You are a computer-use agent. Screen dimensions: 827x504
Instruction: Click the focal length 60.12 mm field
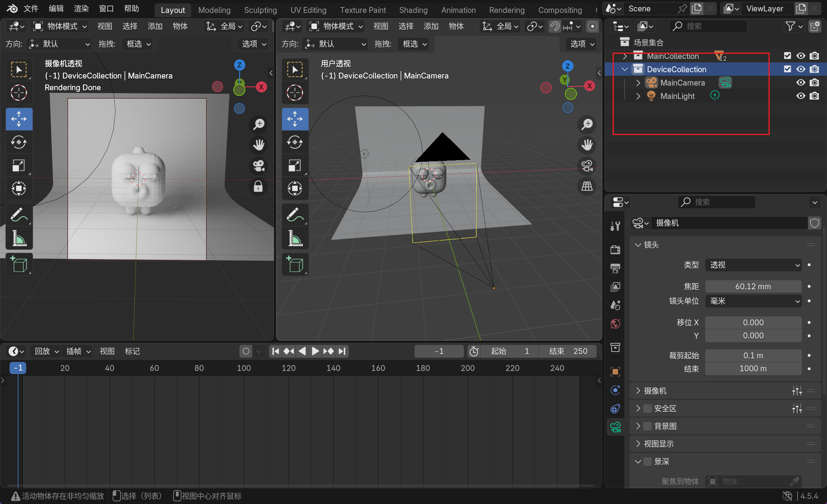click(x=753, y=287)
